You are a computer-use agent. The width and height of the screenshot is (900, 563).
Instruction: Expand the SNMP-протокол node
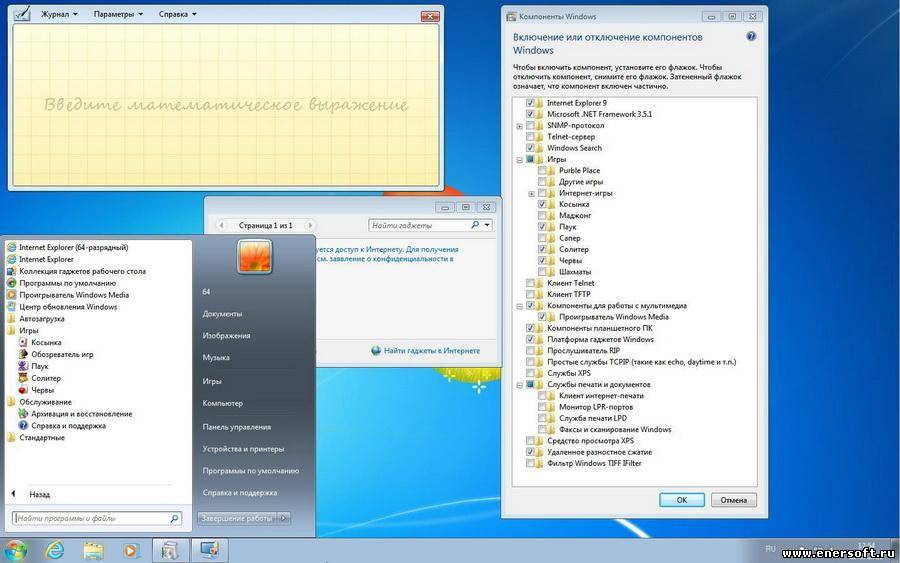click(519, 126)
